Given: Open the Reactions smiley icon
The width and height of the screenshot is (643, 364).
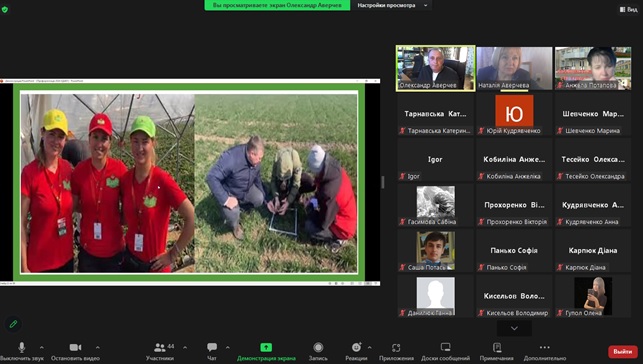Looking at the screenshot, I should click(x=356, y=347).
